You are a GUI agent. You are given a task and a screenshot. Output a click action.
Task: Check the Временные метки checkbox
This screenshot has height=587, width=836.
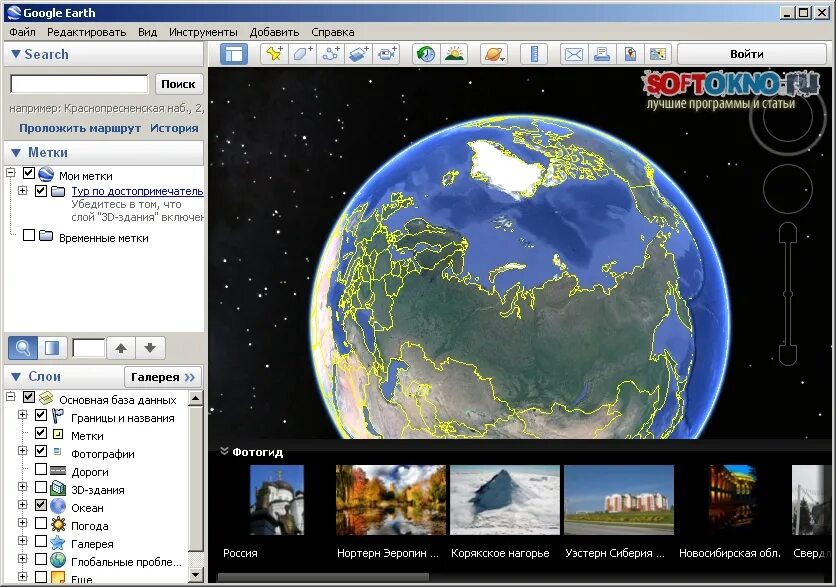pos(29,235)
